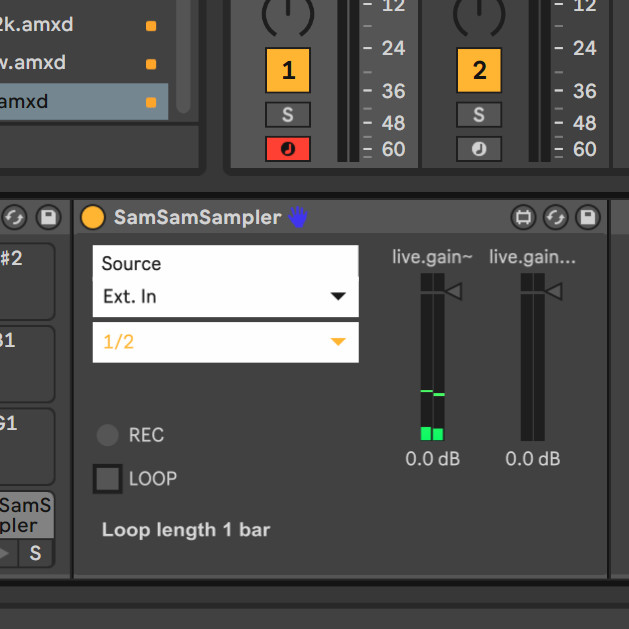Click the save preset icon on the left device
629x629 pixels.
(x=47, y=217)
